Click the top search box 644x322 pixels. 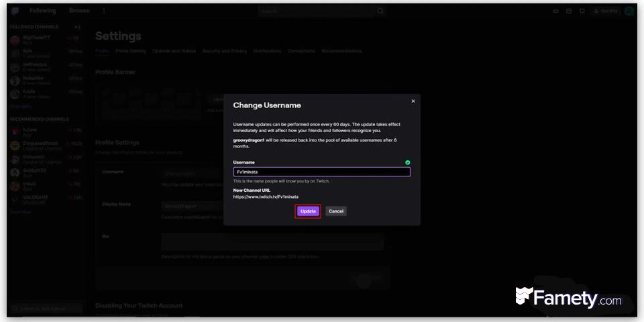(x=317, y=11)
